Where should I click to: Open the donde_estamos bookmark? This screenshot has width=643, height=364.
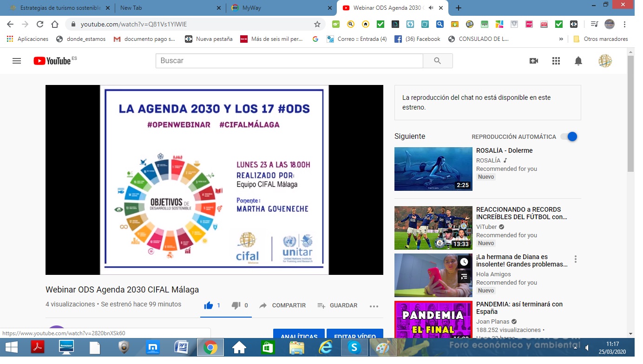(81, 39)
